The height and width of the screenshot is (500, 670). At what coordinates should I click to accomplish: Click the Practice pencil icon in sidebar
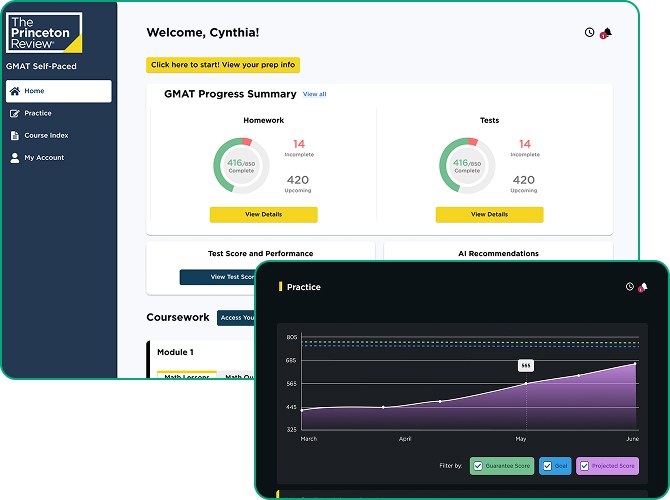pos(14,113)
